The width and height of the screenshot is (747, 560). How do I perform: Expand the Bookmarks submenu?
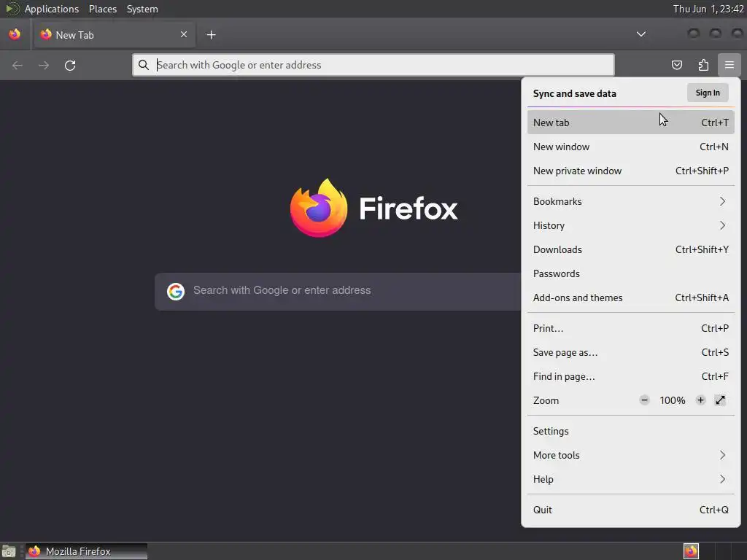pos(631,201)
